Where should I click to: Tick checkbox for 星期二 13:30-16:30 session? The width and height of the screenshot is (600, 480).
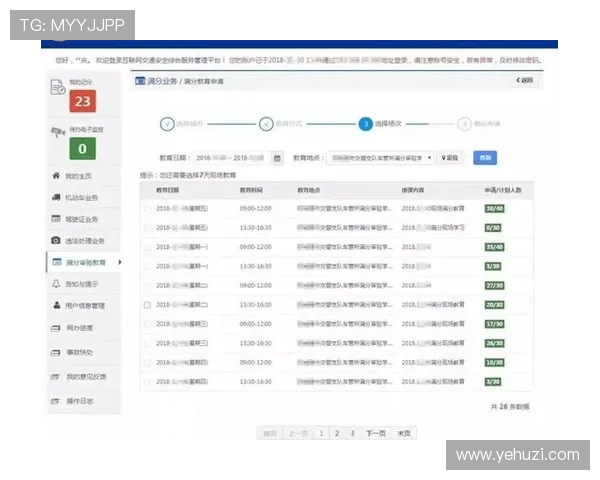147,305
